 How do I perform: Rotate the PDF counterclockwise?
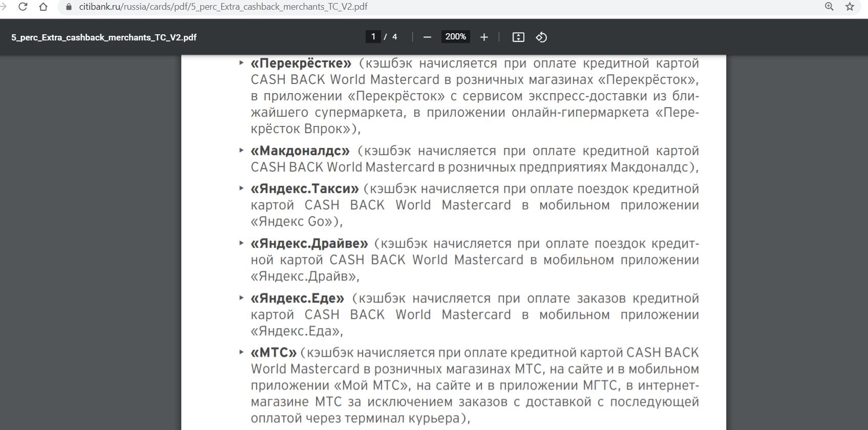(541, 37)
